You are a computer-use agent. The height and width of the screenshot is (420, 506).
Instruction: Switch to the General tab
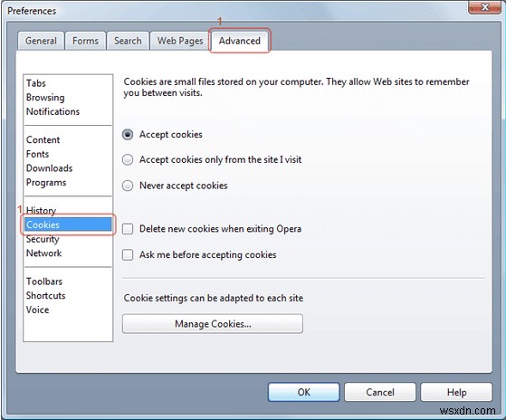click(x=41, y=41)
